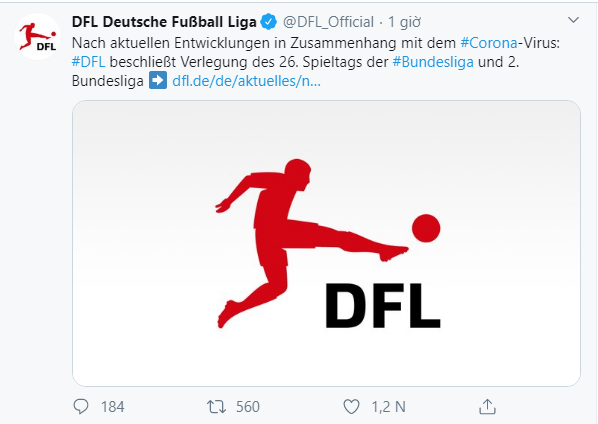This screenshot has height=424, width=598.
Task: Open the #DFL hashtag
Action: 88,62
